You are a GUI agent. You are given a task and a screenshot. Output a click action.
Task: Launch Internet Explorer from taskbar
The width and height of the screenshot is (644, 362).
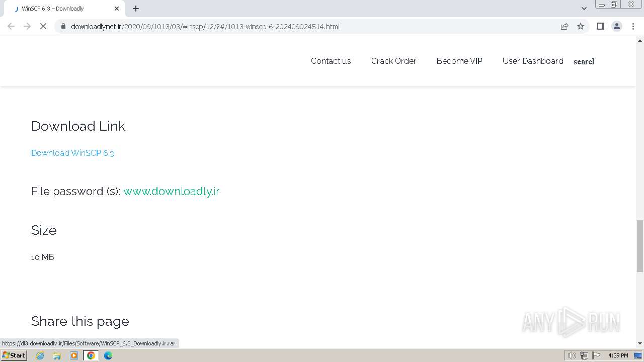tap(40, 355)
